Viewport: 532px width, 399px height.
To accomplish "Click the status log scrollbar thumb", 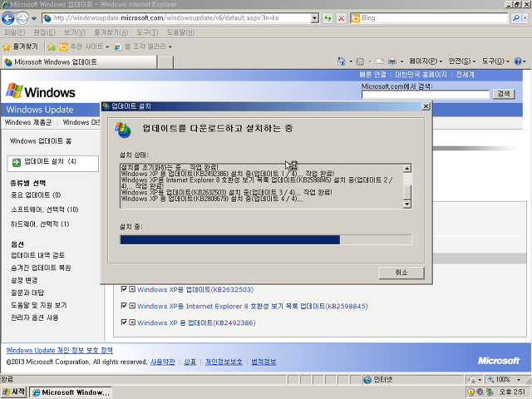I will [407, 191].
